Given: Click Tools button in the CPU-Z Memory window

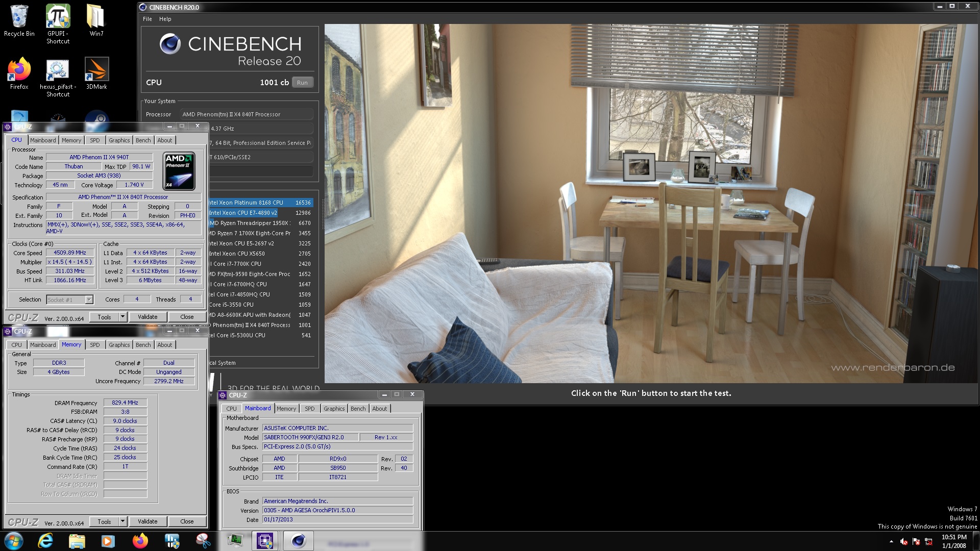Looking at the screenshot, I should pos(104,521).
